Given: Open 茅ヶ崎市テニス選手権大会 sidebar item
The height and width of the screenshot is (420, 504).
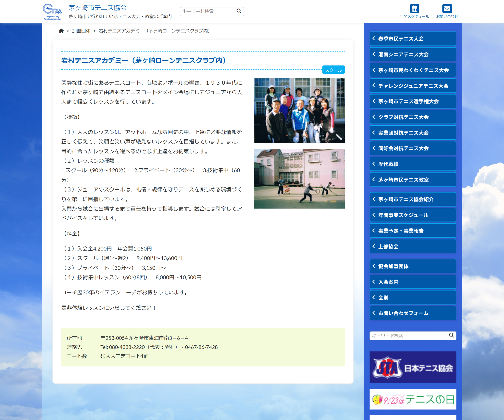Looking at the screenshot, I should [413, 101].
